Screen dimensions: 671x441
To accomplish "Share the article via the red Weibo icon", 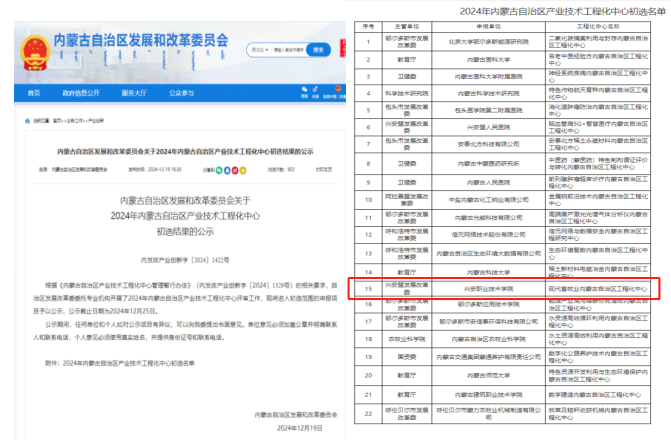I will pos(235,170).
